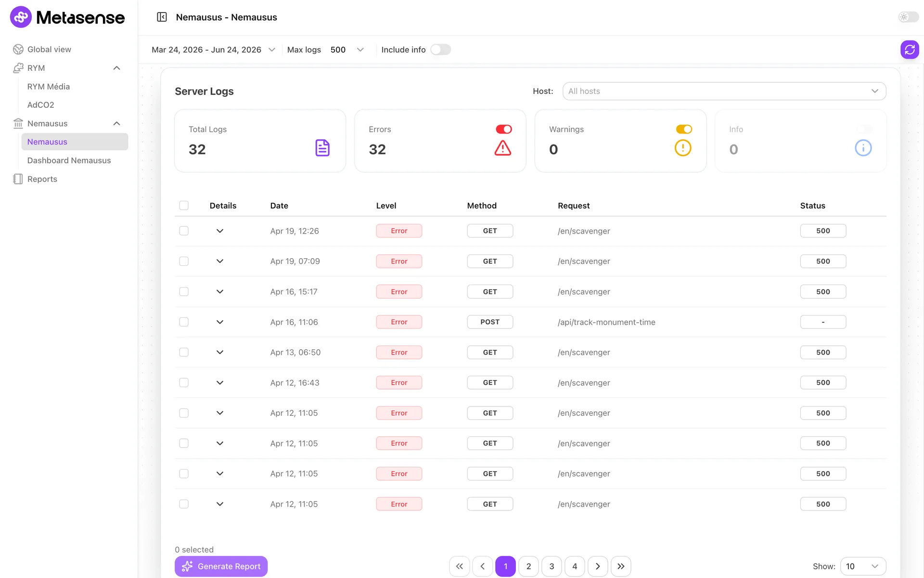Go to first page of logs
This screenshot has height=578, width=924.
(x=459, y=566)
